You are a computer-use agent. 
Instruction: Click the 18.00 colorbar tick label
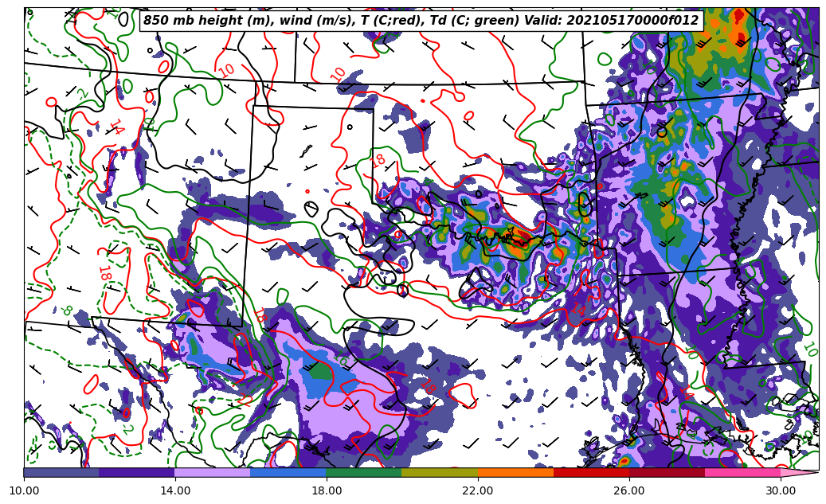coord(327,490)
